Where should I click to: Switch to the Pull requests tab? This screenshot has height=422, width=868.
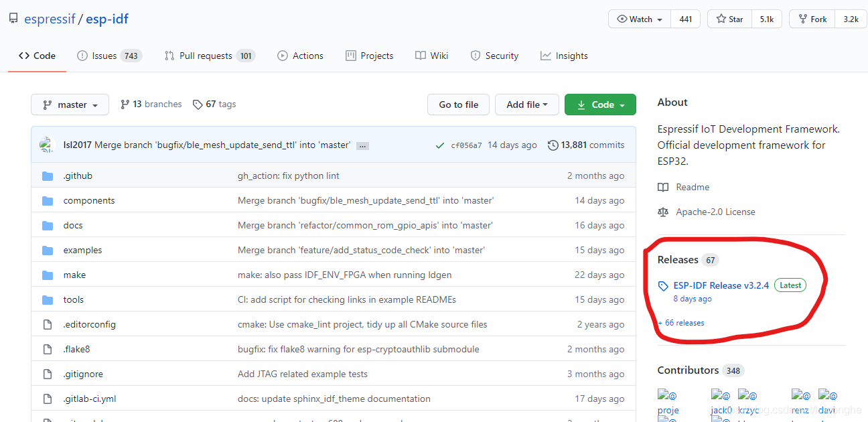tap(210, 56)
